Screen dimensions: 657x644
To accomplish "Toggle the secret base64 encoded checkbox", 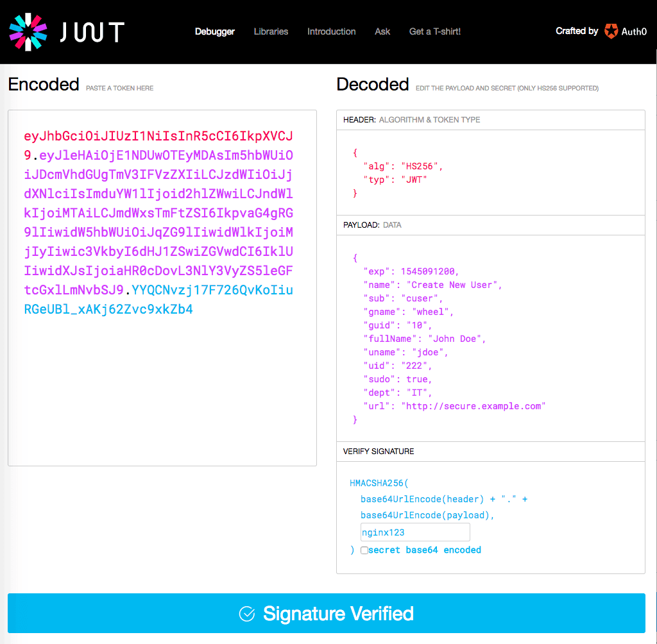I will tap(364, 550).
